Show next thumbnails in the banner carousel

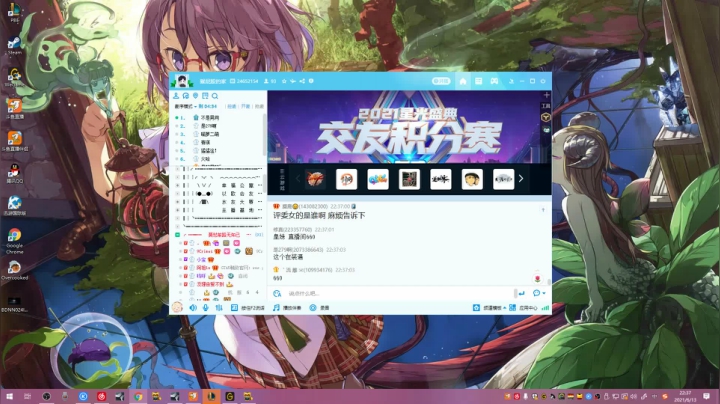click(x=521, y=179)
